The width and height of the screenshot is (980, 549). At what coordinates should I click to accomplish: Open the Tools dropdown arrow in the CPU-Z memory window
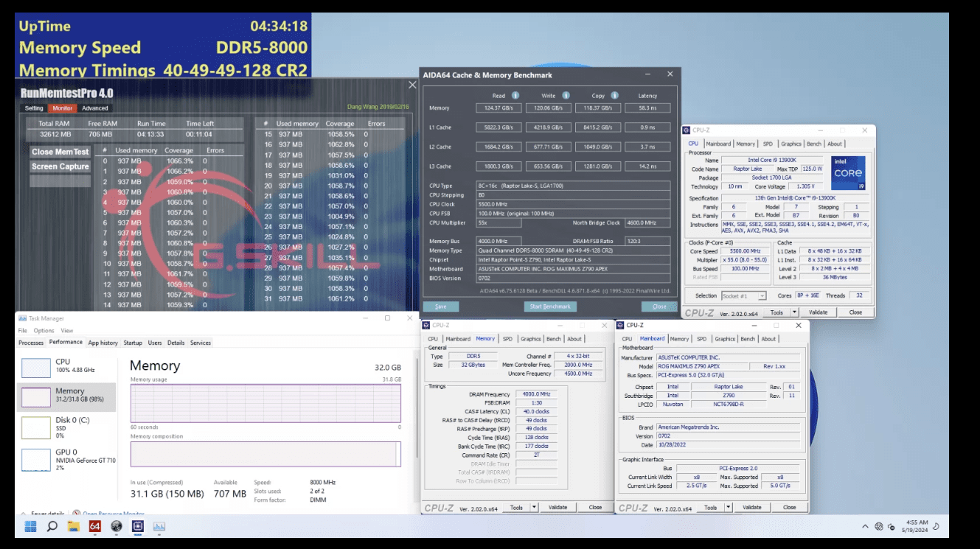(535, 507)
